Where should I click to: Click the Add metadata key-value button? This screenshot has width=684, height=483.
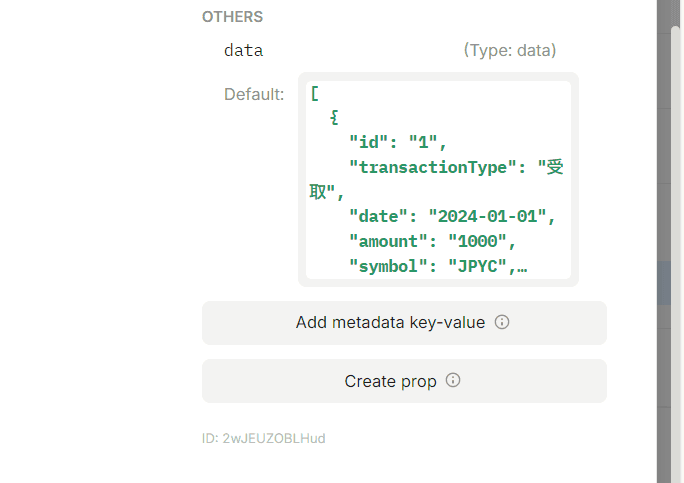click(x=404, y=323)
